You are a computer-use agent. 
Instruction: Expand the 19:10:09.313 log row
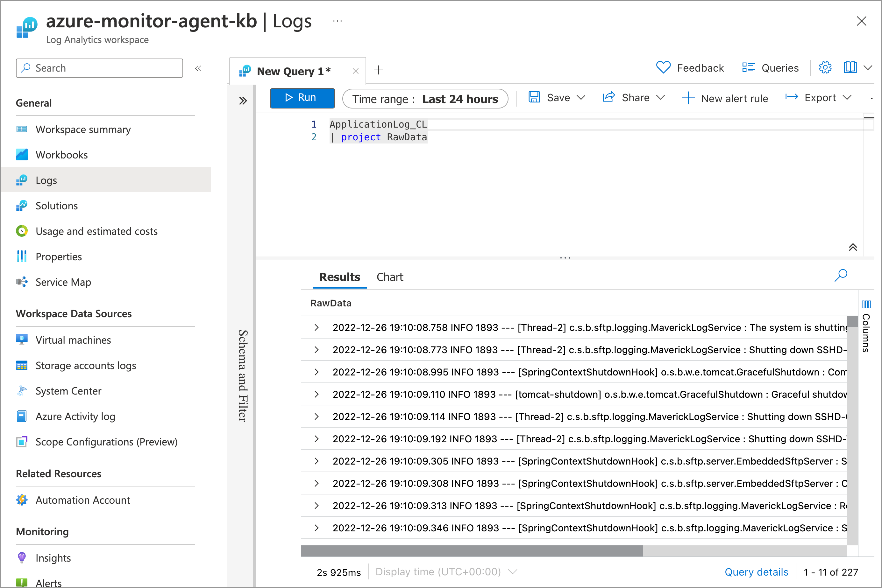coord(317,506)
